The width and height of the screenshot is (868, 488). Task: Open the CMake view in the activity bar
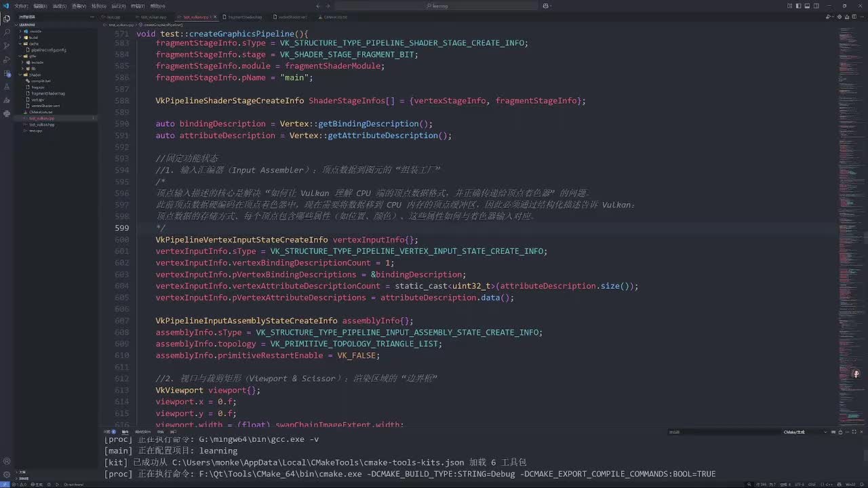coord(7,100)
